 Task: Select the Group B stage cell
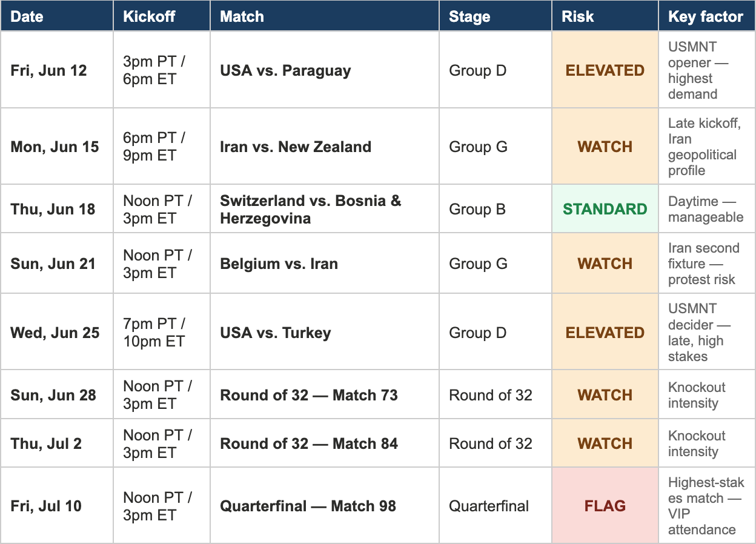click(496, 209)
